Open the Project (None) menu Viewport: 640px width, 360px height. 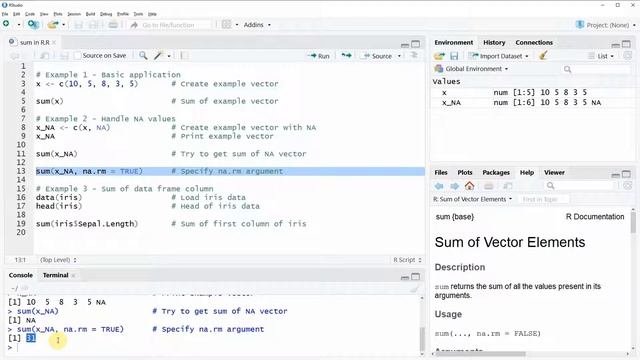606,25
